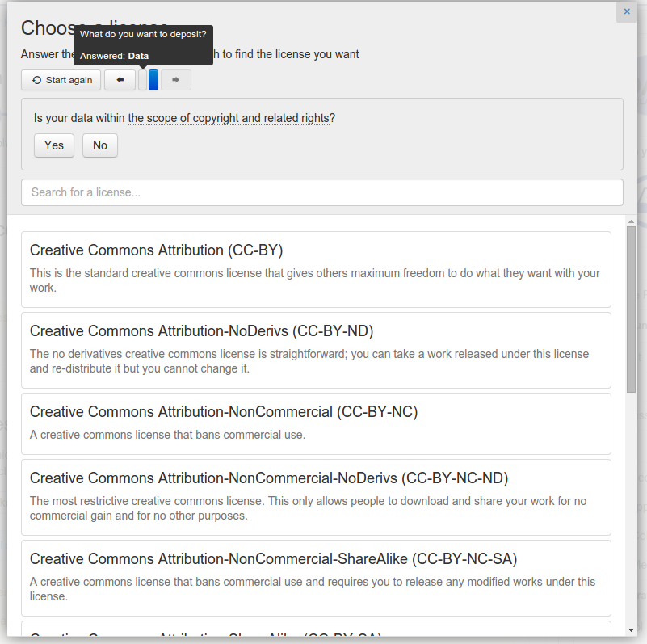Go back with the left arrow

[120, 80]
